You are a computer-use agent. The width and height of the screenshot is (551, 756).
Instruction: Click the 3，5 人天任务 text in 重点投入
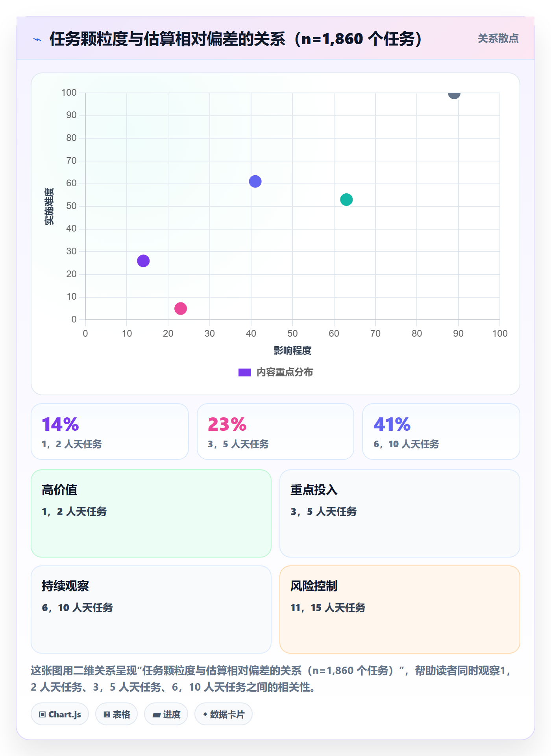324,511
